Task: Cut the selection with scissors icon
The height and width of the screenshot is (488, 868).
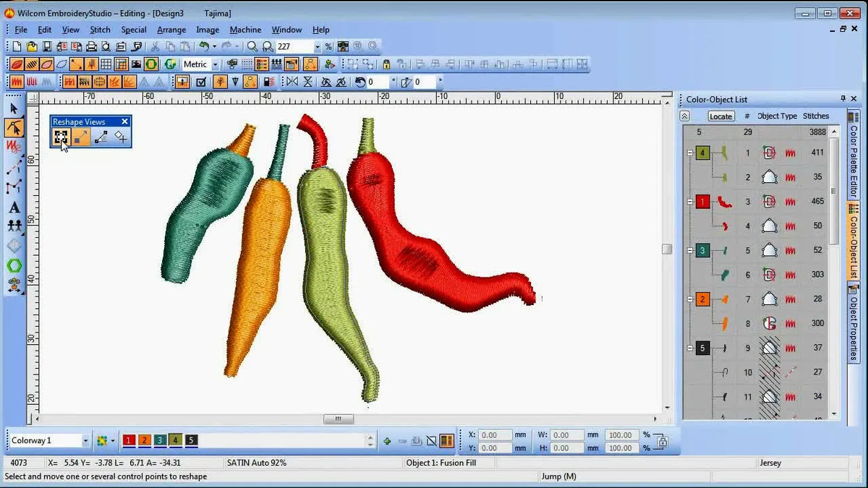Action: coord(155,46)
